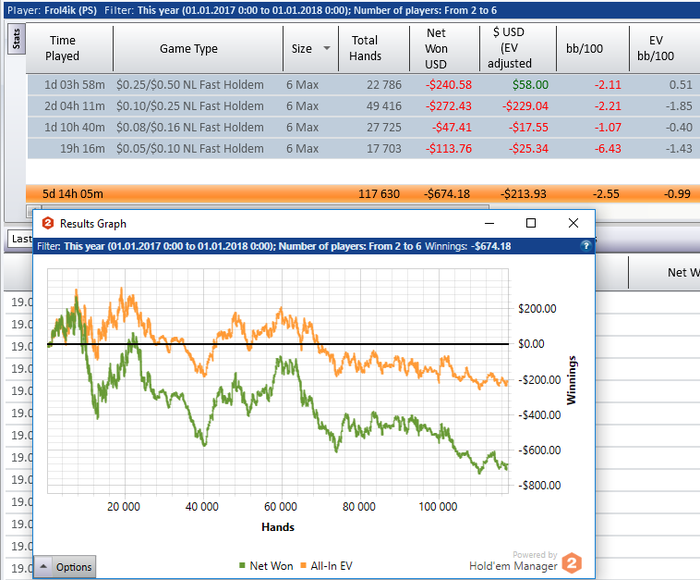Select the $0.10/$0.25 NL Fast Holdem row

point(363,106)
